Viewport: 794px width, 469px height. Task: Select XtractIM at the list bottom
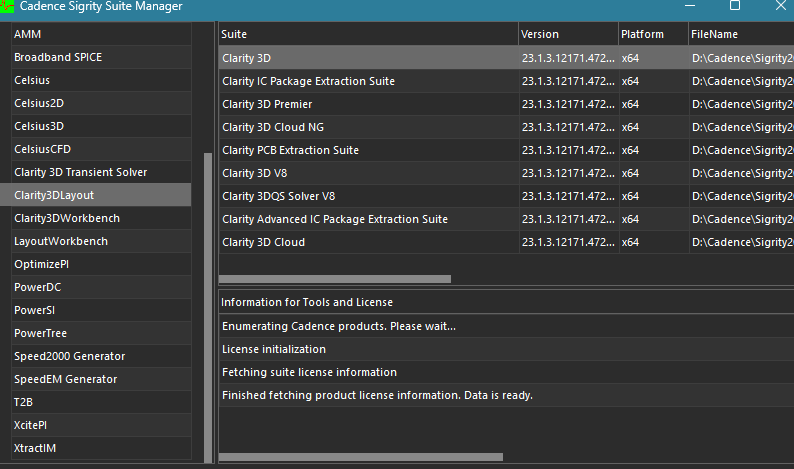click(x=101, y=448)
